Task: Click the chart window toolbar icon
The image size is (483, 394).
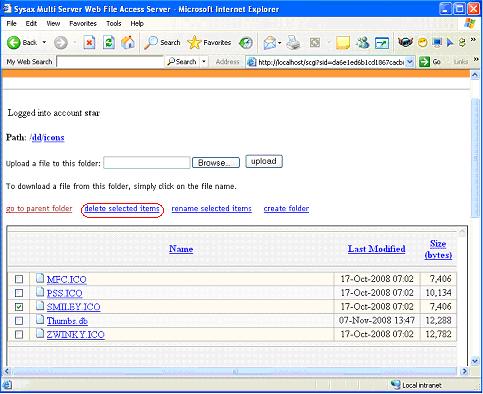Action: click(382, 43)
